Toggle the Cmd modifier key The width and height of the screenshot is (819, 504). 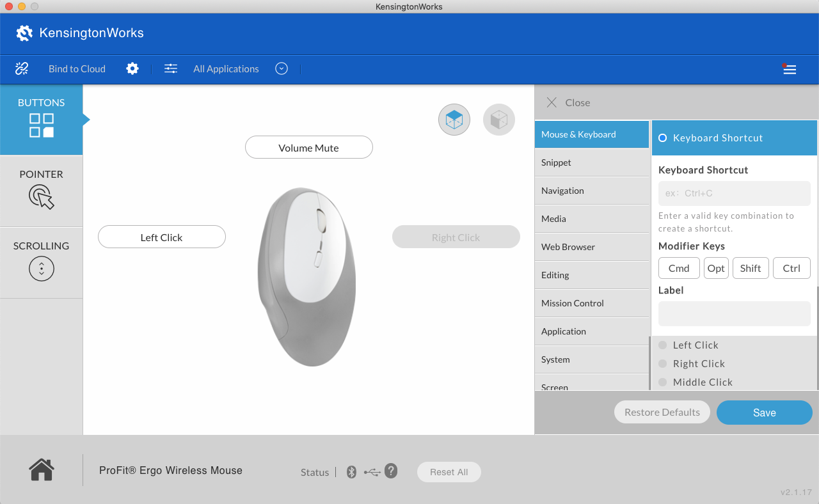pyautogui.click(x=679, y=268)
